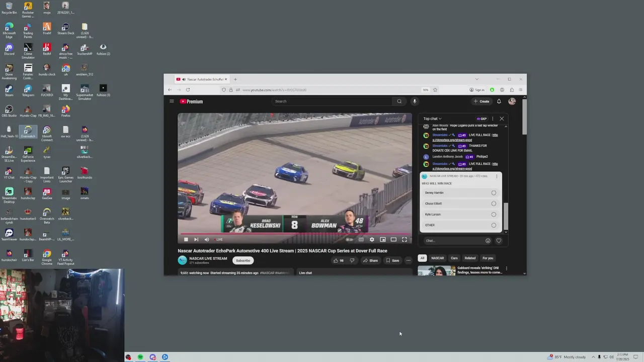Open chat options three-dot menu
The width and height of the screenshot is (644, 362).
[493, 119]
